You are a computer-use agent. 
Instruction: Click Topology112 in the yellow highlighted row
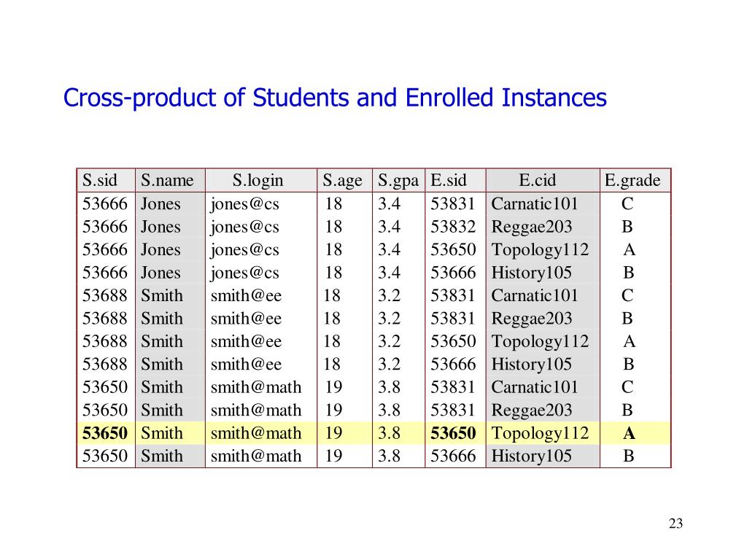click(541, 433)
